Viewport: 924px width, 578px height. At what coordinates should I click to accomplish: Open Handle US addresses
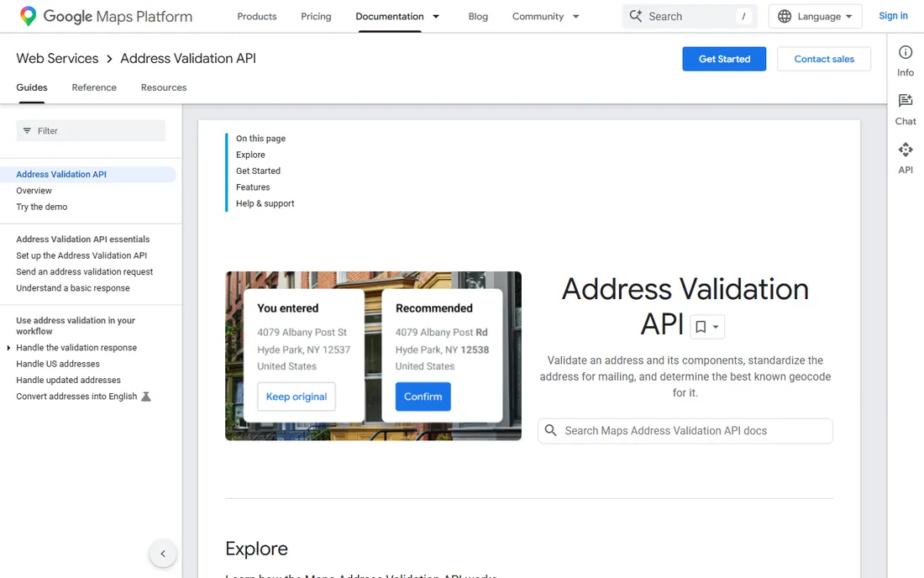tap(58, 364)
